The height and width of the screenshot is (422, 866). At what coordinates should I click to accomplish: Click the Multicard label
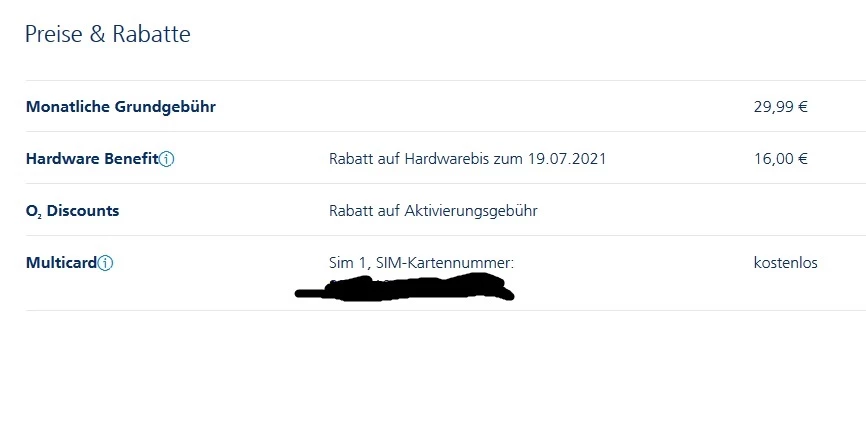click(x=61, y=263)
